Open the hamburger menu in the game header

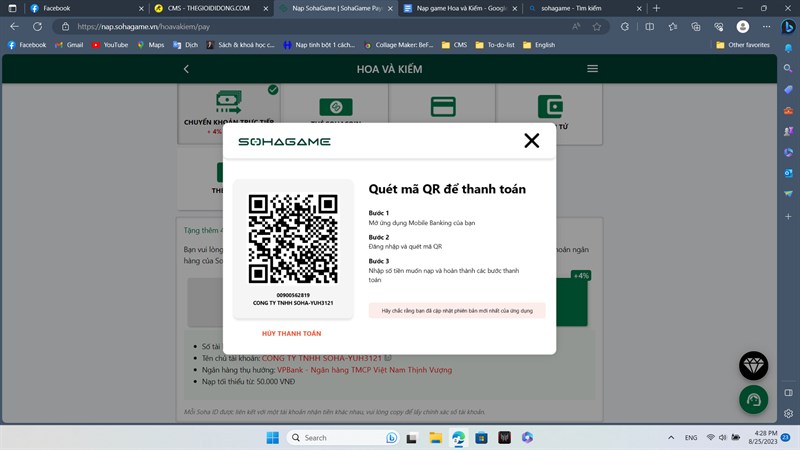point(592,68)
